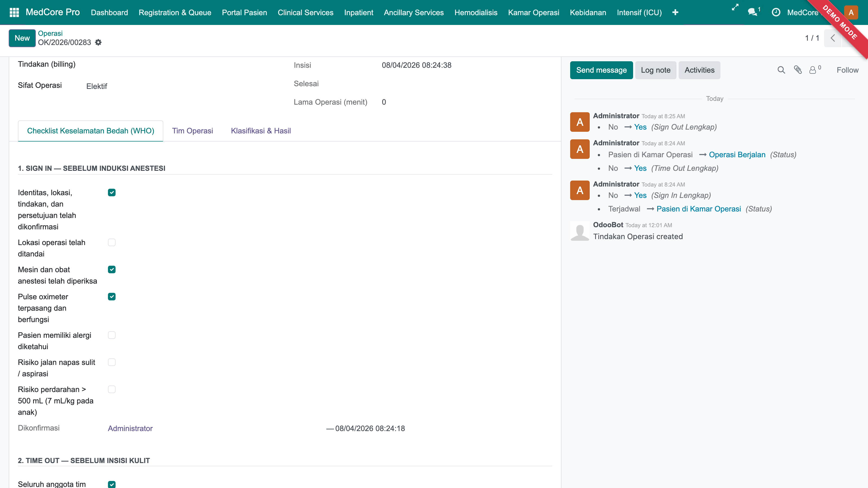Open the apps grid home menu
The width and height of the screenshot is (868, 488).
pos(14,12)
